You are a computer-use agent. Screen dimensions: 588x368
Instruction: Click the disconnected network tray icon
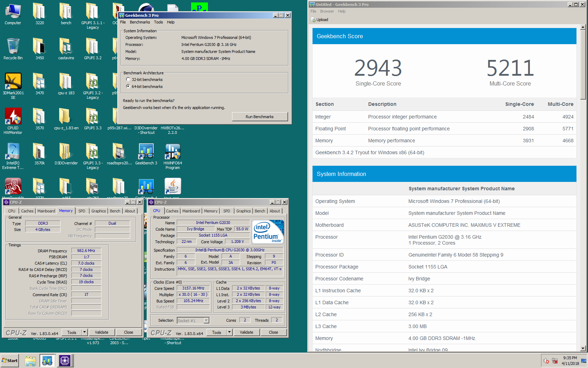tap(555, 361)
